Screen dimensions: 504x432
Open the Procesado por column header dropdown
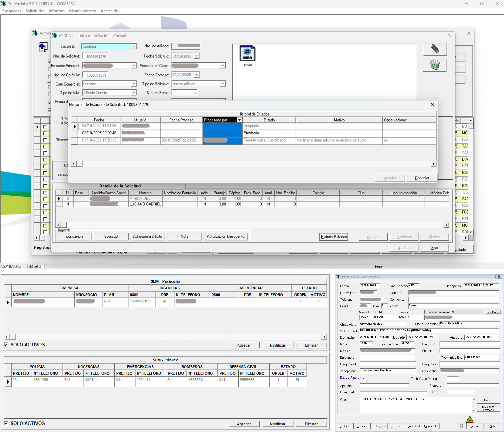click(239, 120)
